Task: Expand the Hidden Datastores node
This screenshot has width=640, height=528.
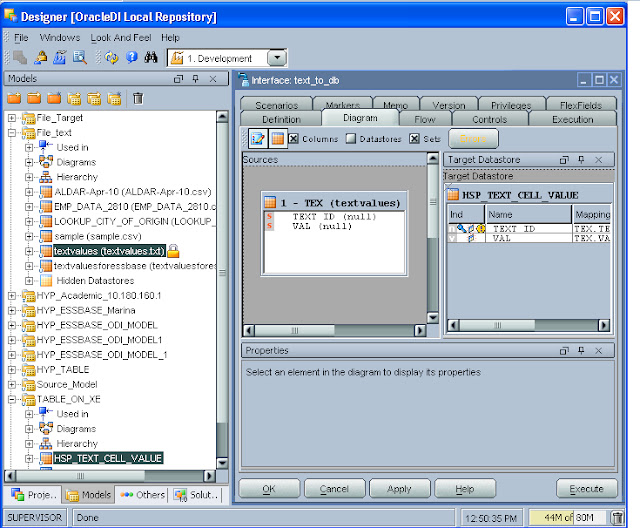Action: tap(29, 281)
